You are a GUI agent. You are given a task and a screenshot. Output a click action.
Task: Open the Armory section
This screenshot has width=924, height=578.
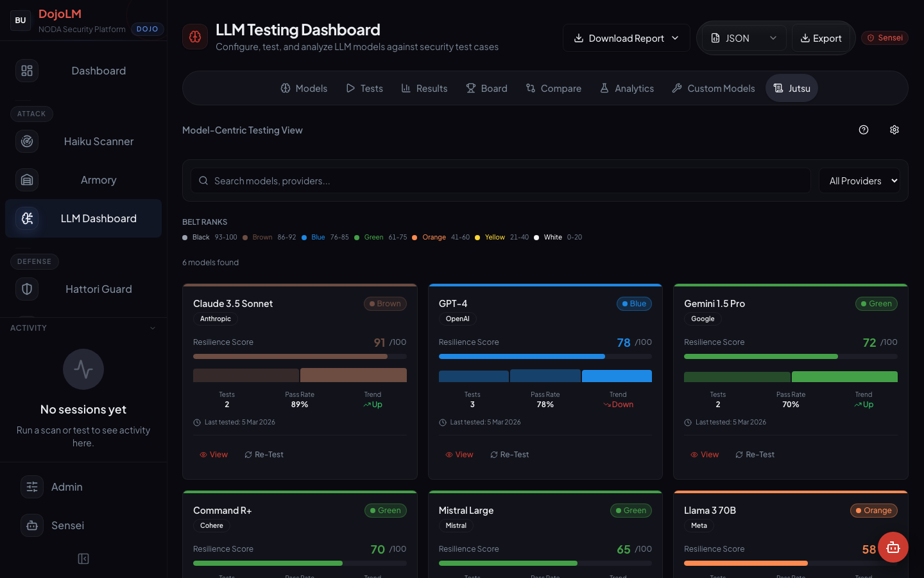83,180
